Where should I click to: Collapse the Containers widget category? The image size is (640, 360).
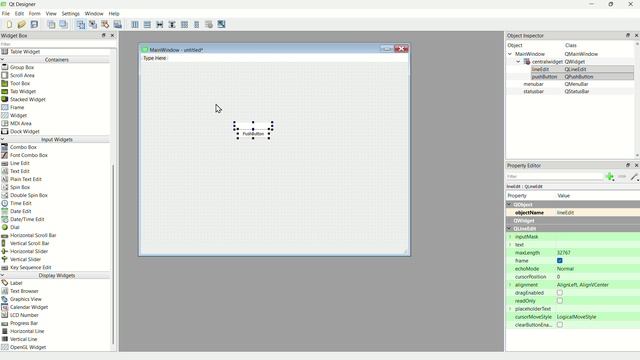[x=2, y=60]
